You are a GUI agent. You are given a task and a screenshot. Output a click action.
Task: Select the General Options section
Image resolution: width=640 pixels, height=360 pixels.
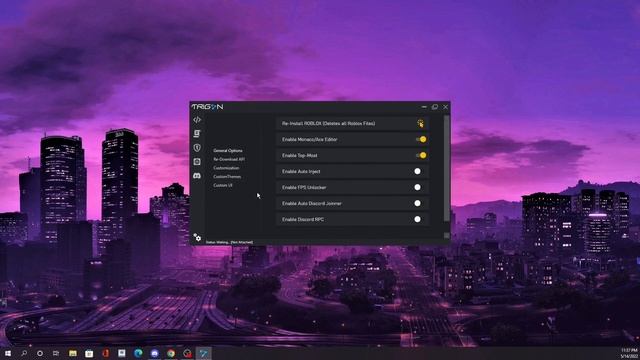pos(228,151)
